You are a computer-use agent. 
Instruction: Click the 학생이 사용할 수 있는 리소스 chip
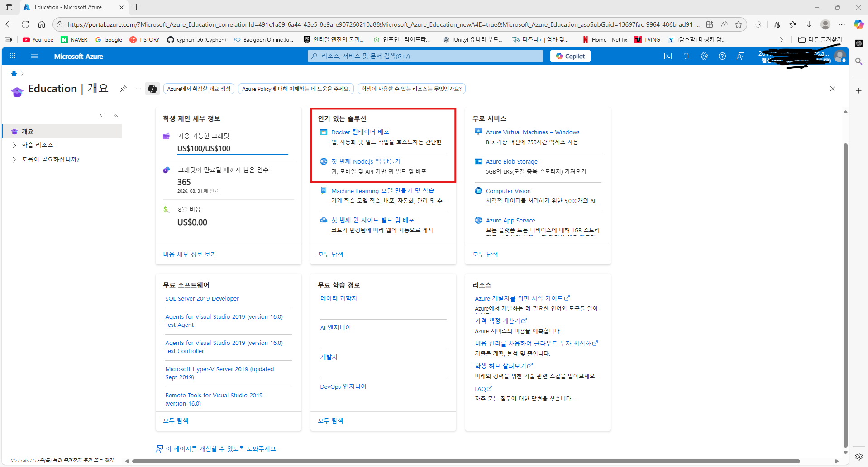coord(411,89)
